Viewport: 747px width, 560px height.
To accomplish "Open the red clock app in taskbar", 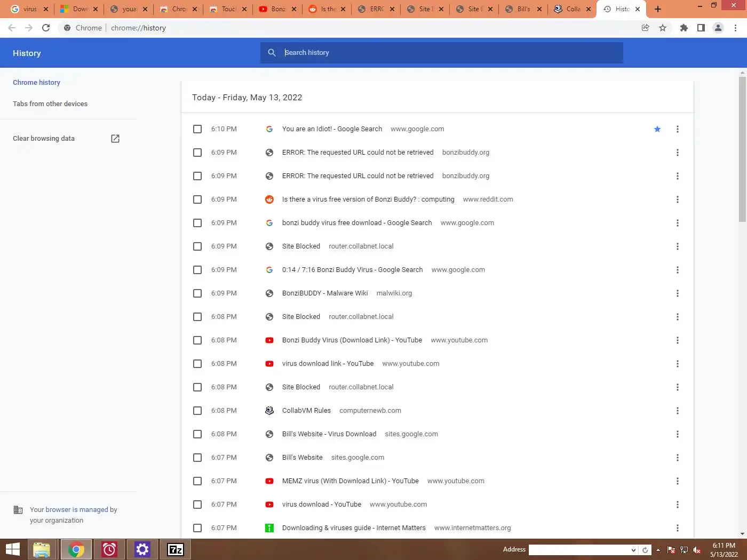I will coord(109,549).
